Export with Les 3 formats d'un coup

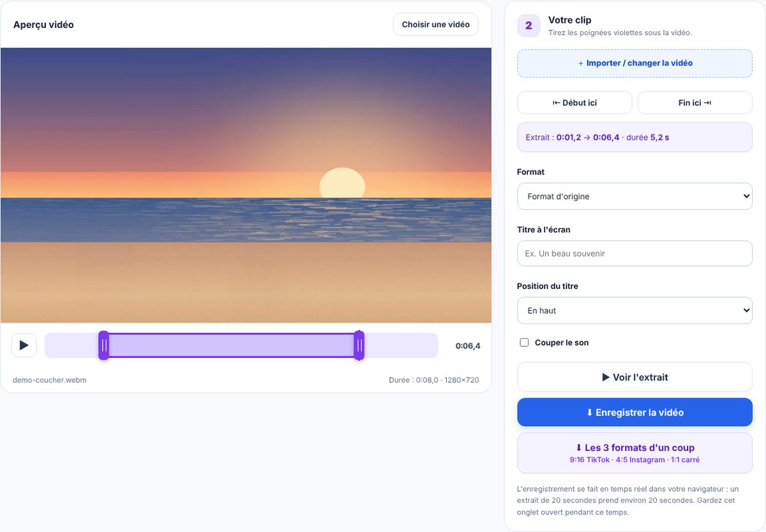[635, 453]
